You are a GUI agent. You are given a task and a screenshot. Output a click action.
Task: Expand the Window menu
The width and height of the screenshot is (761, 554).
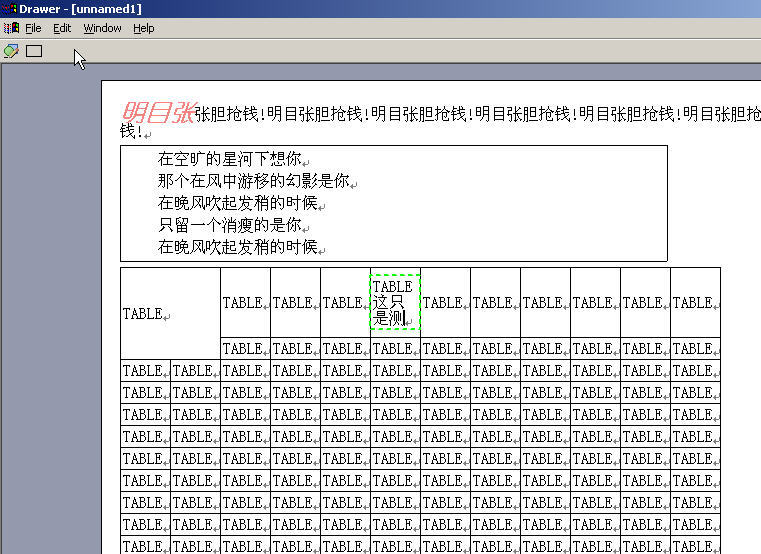[102, 28]
